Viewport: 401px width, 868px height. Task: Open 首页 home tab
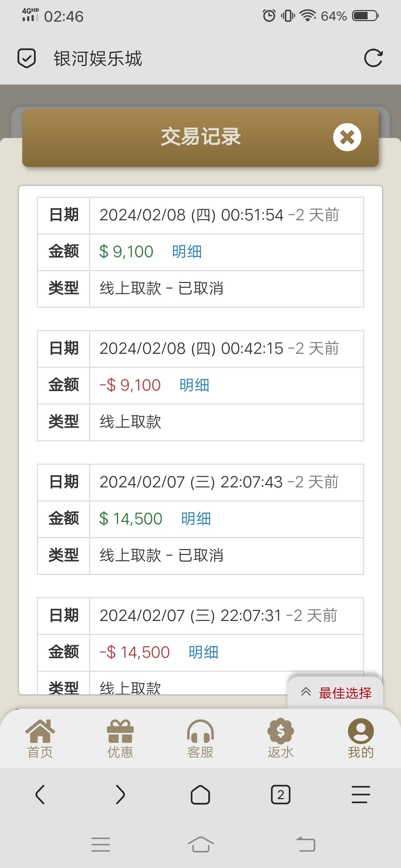tap(40, 738)
